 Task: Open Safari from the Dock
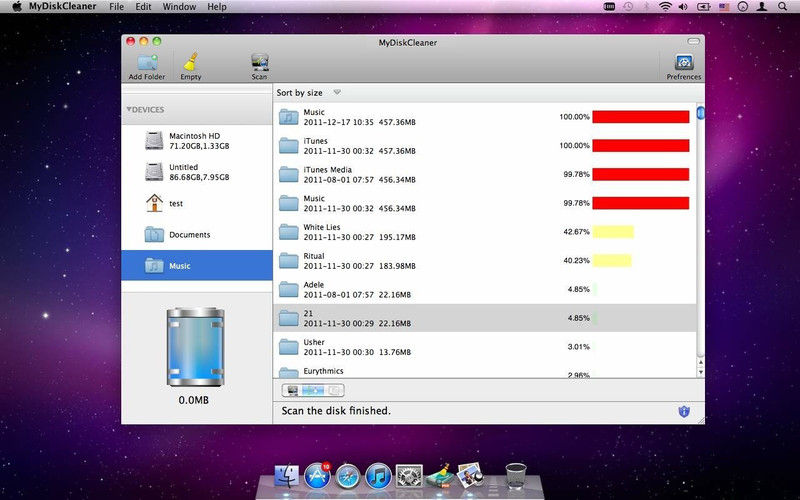pyautogui.click(x=348, y=477)
